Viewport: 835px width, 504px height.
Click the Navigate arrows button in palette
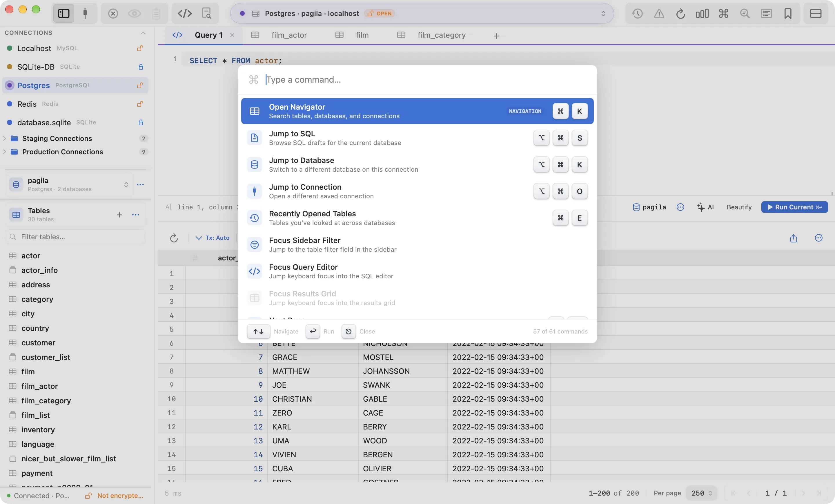pos(258,331)
